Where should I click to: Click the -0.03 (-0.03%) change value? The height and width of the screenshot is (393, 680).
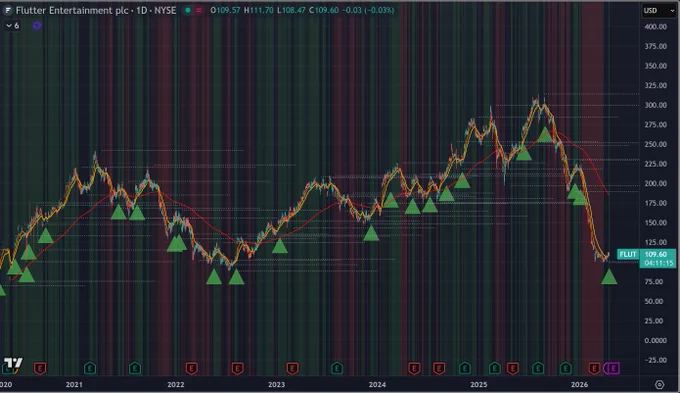[x=368, y=10]
